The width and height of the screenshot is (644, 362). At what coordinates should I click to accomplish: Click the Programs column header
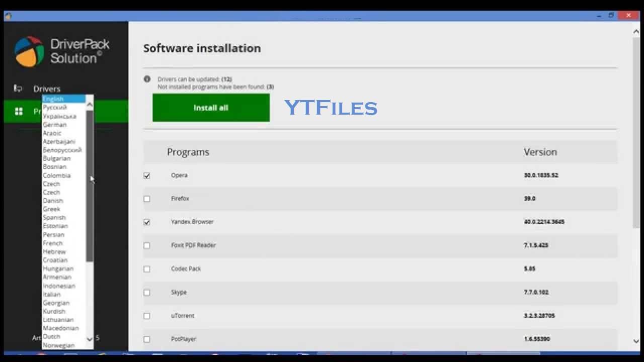point(188,152)
